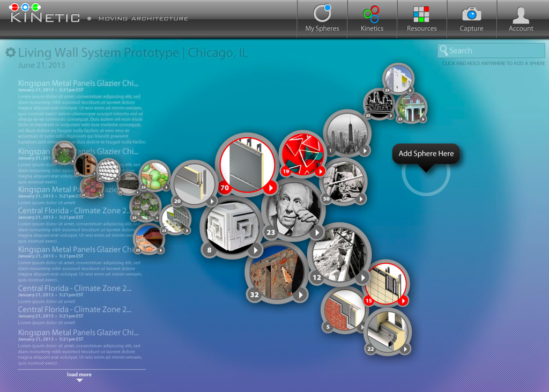Open the first Kingspan Metal Panels post
The image size is (549, 392).
coord(78,83)
